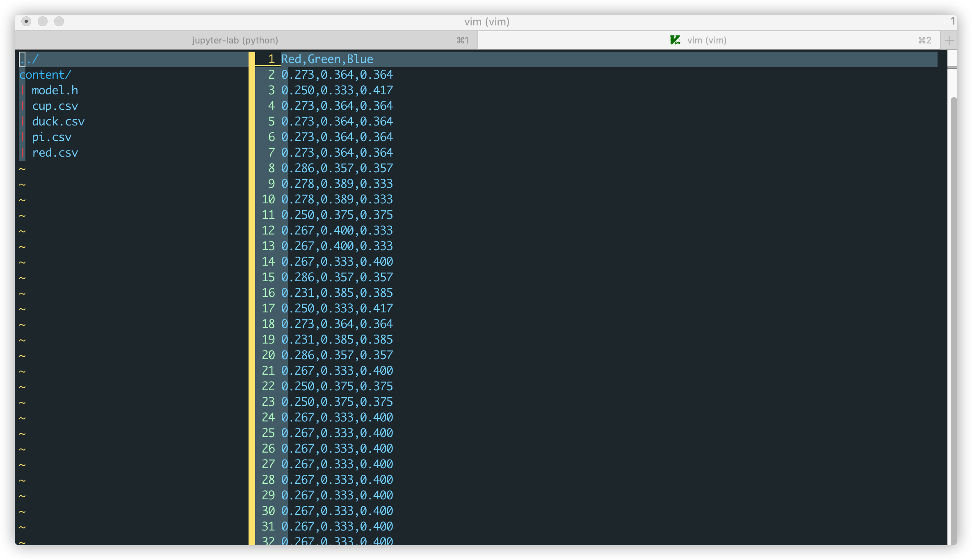972x560 pixels.
Task: Click line 20 text 0.286,0.357,0.357
Action: (x=337, y=355)
